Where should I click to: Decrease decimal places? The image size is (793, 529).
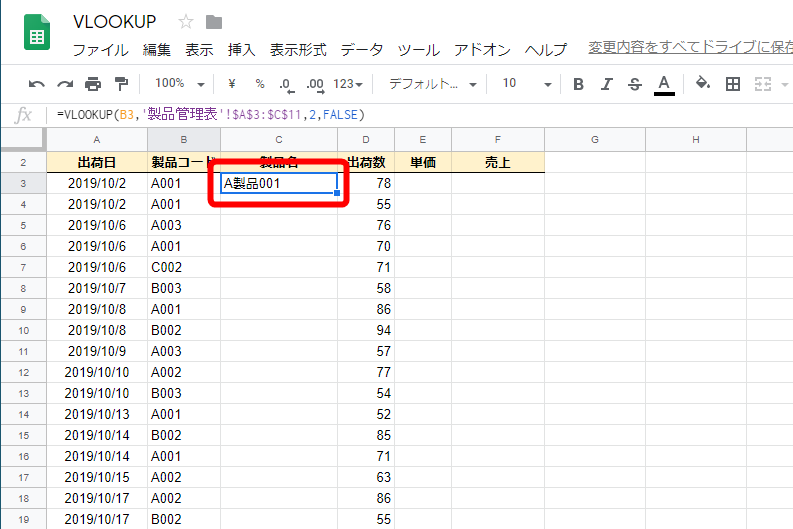click(x=286, y=84)
